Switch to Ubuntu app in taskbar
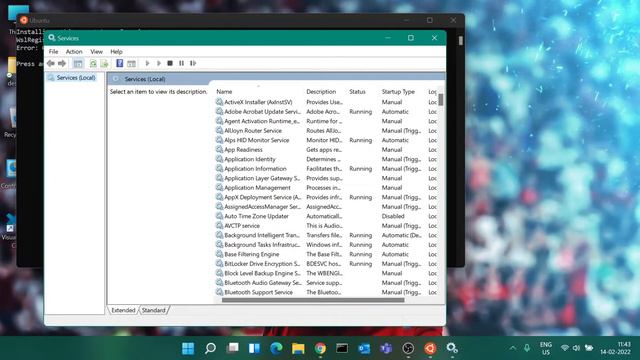 (x=430, y=348)
